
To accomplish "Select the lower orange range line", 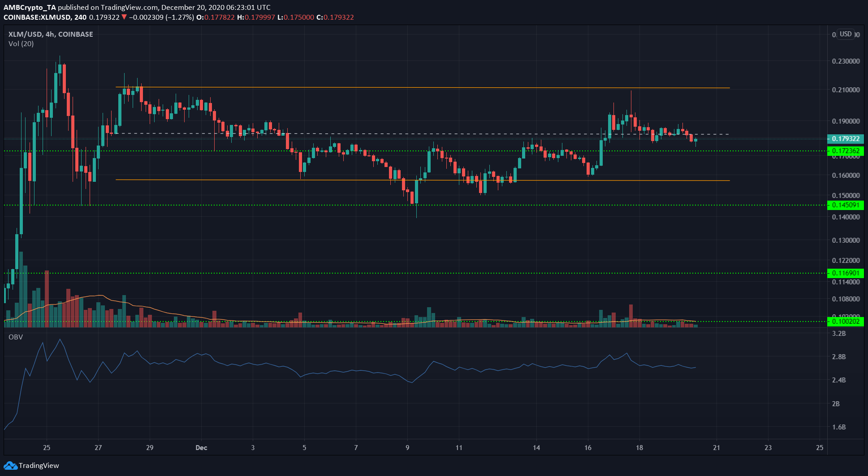I will [423, 180].
